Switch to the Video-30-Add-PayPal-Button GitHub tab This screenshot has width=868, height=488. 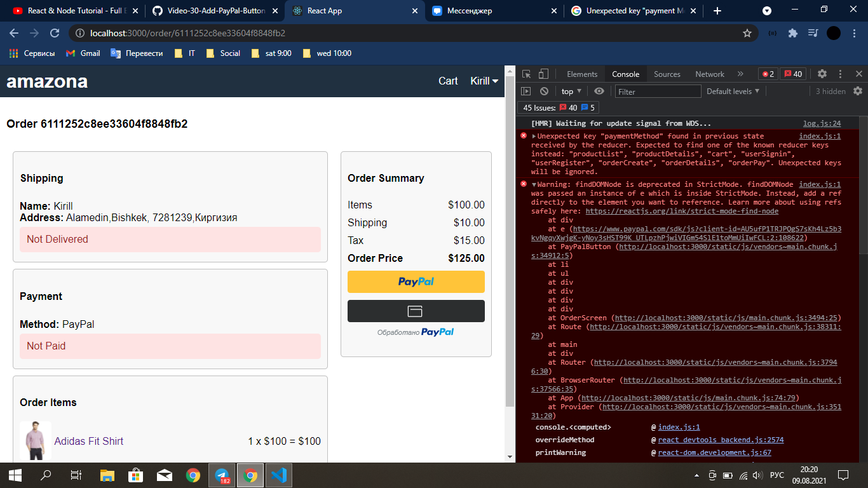tap(214, 11)
